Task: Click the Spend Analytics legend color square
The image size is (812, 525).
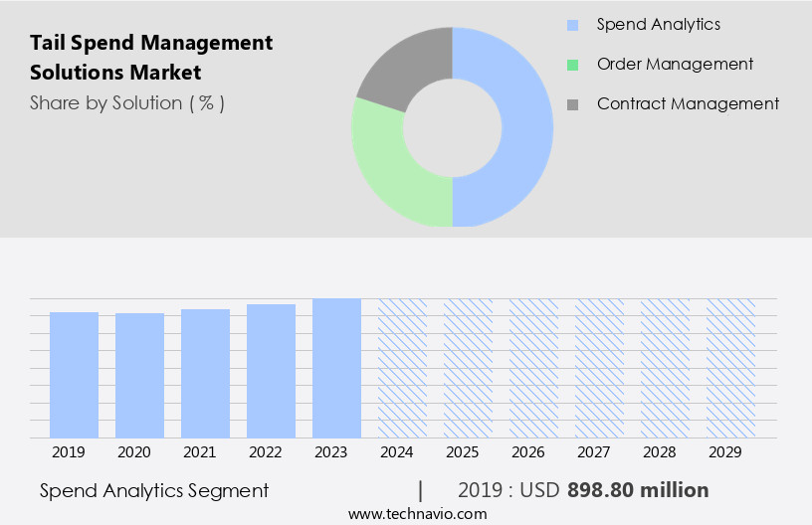Action: [572, 25]
